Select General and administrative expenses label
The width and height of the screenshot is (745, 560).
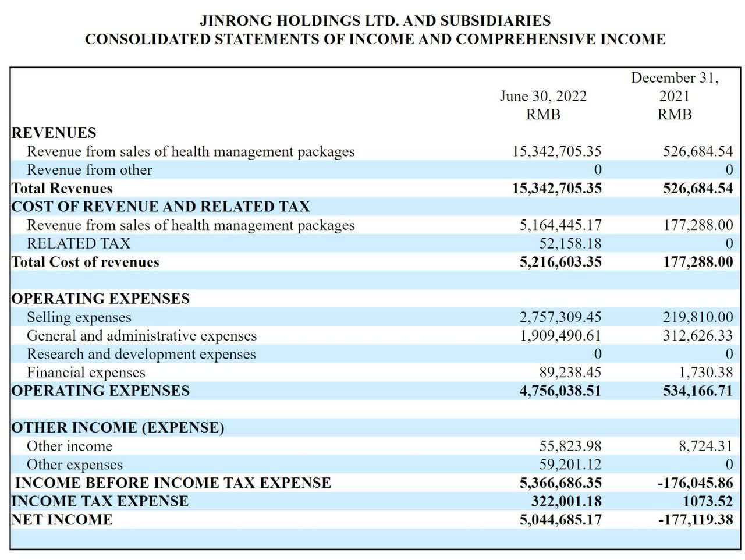pyautogui.click(x=141, y=336)
